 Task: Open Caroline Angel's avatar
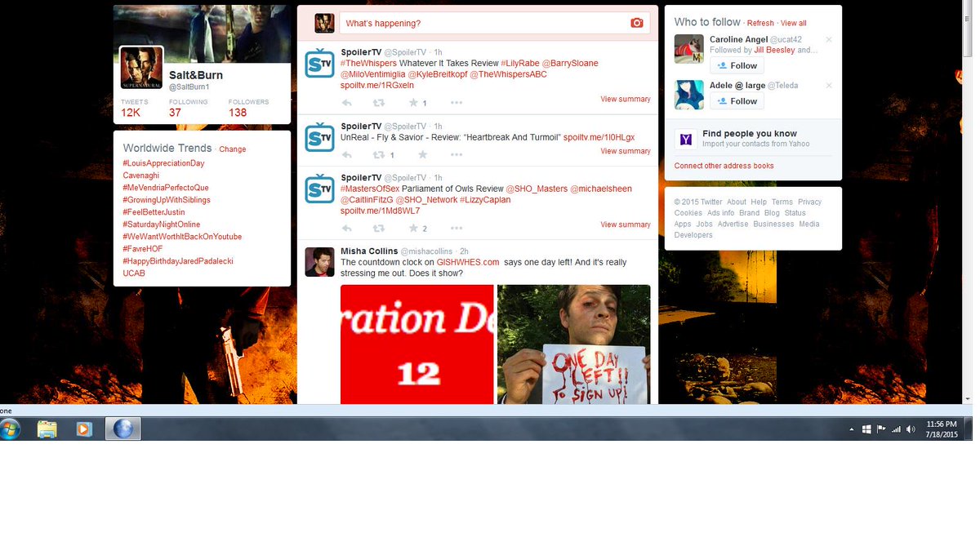tap(688, 49)
